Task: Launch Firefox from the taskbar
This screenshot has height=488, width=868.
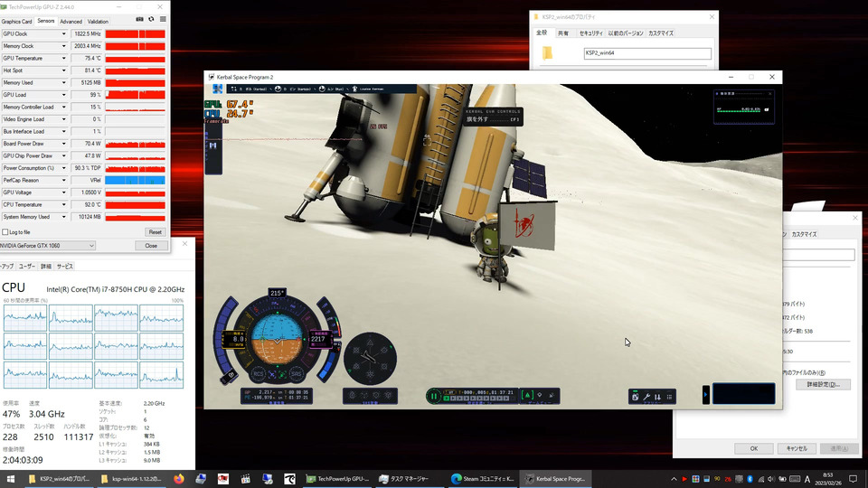Action: (x=179, y=479)
